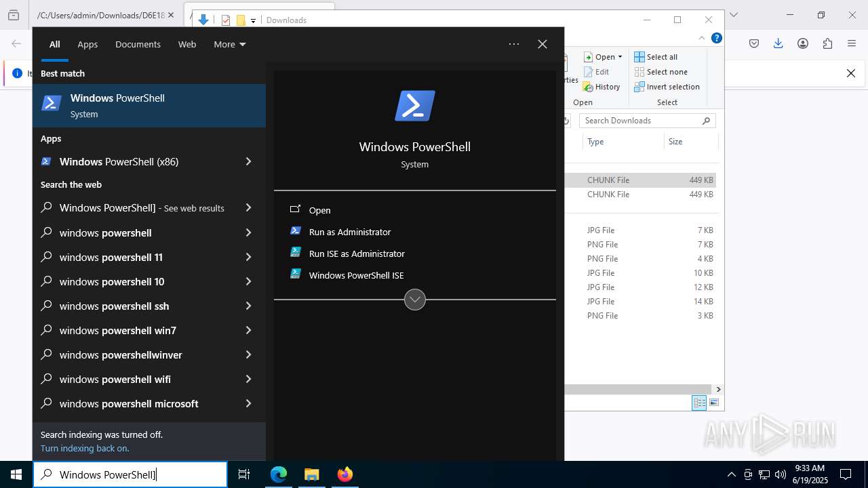Open Firefox from taskbar
Viewport: 868px width, 488px height.
pyautogui.click(x=344, y=474)
